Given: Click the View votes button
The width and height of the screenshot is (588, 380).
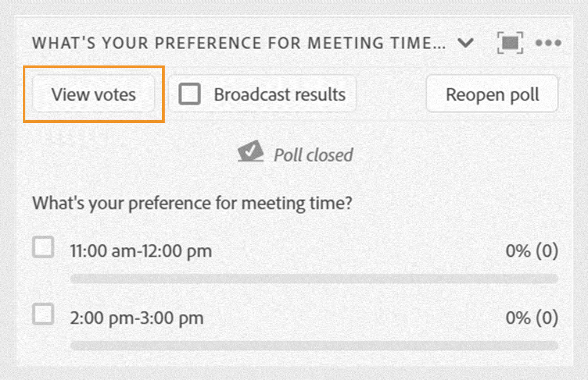Looking at the screenshot, I should click(x=93, y=94).
